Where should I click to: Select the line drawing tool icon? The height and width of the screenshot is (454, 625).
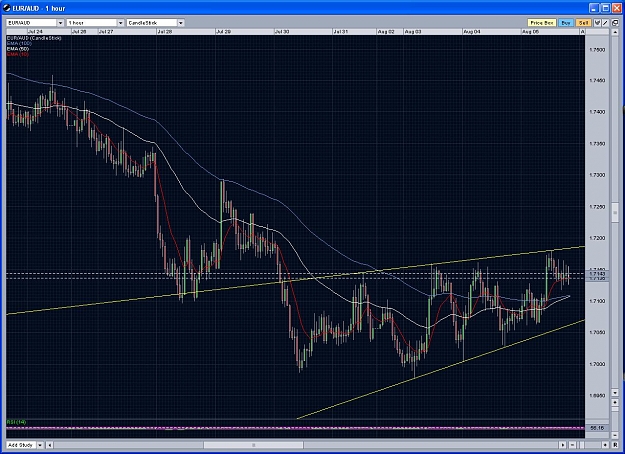click(605, 23)
